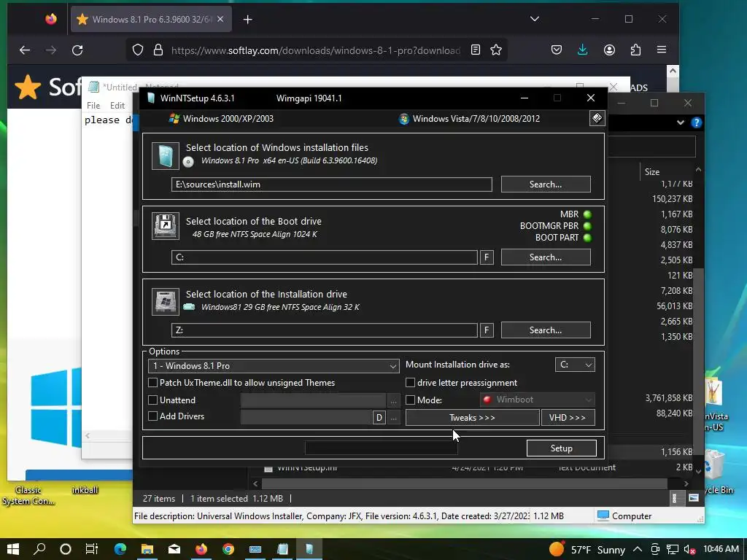Open Notepad File menu
This screenshot has height=560, width=747.
click(93, 105)
